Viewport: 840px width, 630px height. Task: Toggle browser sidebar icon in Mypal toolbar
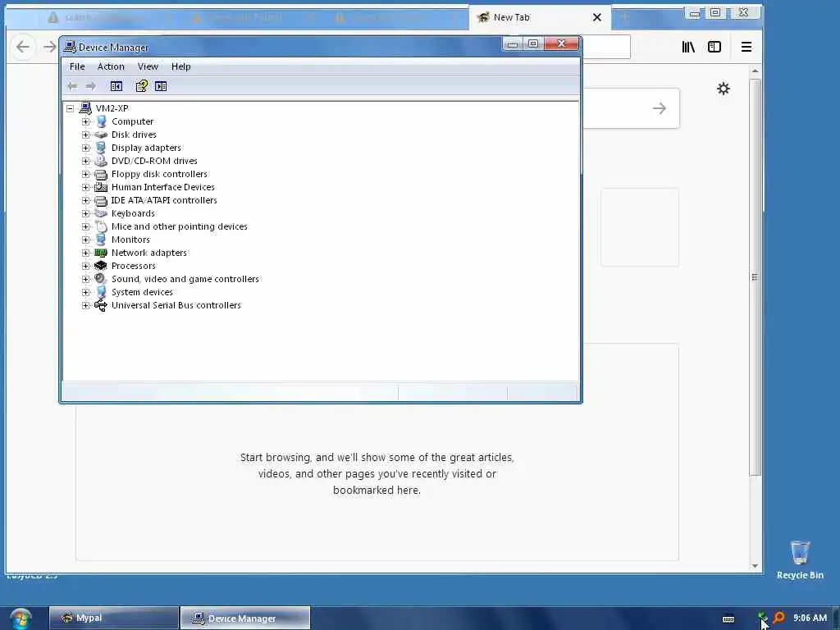(714, 47)
